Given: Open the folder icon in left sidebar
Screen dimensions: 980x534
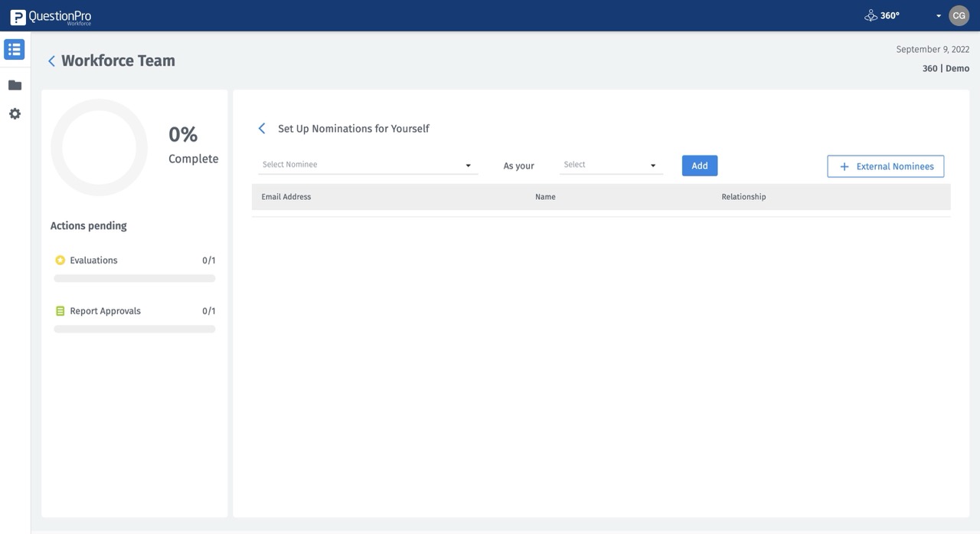Looking at the screenshot, I should (x=14, y=84).
